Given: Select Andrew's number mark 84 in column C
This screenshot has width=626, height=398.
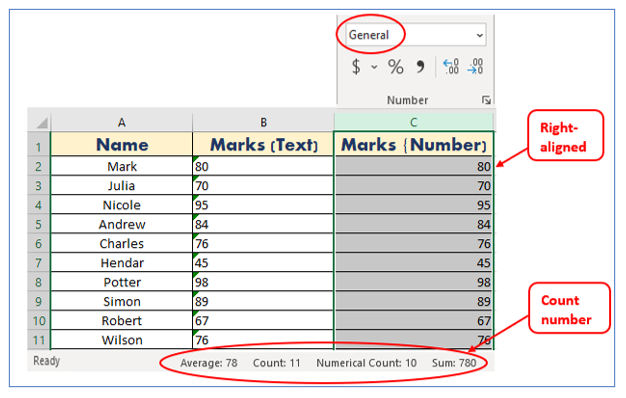Looking at the screenshot, I should 414,224.
